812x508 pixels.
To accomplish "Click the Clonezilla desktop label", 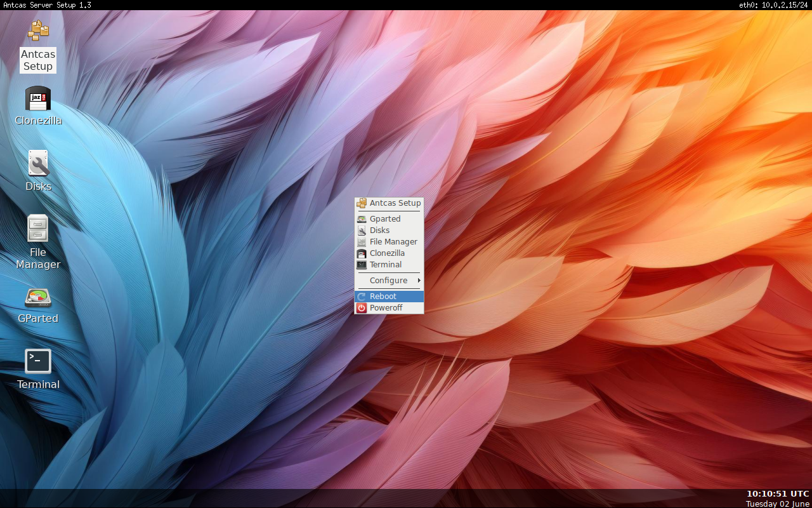I will (x=38, y=121).
